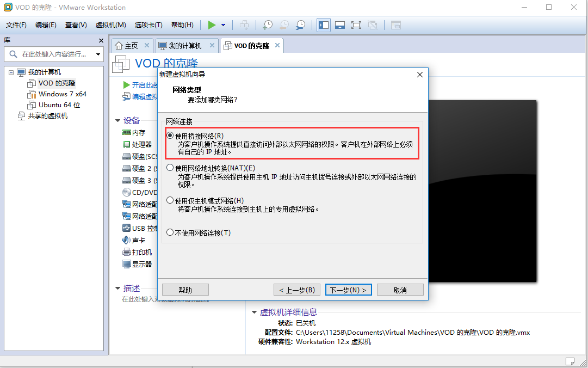Click the library search input field

[54, 54]
